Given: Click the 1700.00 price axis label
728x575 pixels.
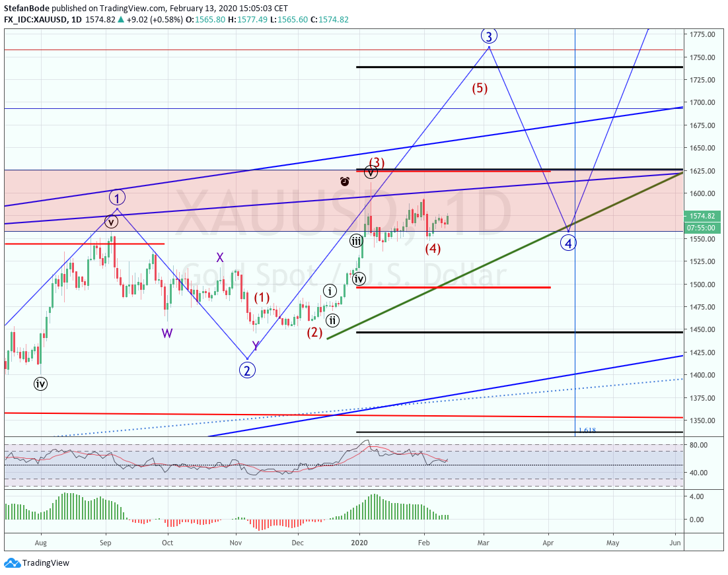Looking at the screenshot, I should point(702,102).
